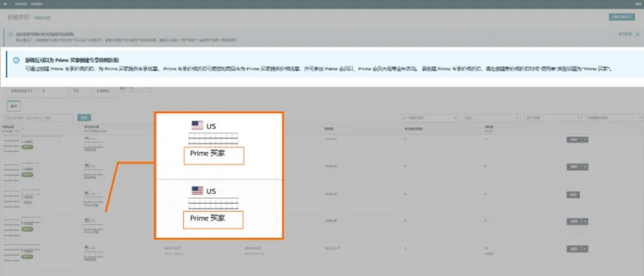Click the teal create discount button top-right
Viewport: 644px width, 276px height.
click(622, 17)
